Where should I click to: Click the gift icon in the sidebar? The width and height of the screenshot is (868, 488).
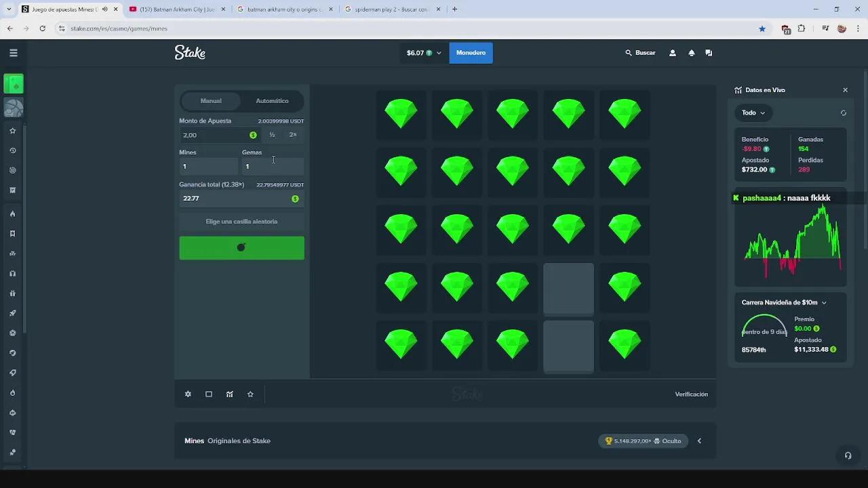point(12,293)
